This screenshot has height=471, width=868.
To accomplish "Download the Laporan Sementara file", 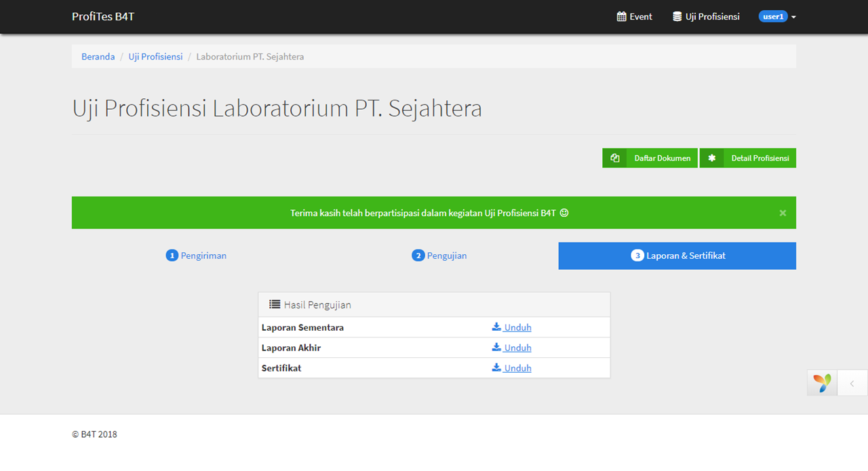I will [512, 328].
